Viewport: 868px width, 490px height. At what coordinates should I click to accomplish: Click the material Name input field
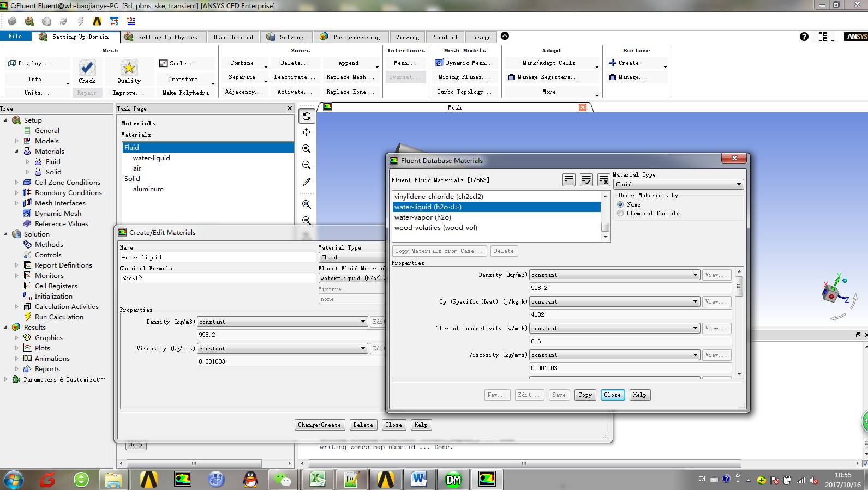tap(218, 257)
